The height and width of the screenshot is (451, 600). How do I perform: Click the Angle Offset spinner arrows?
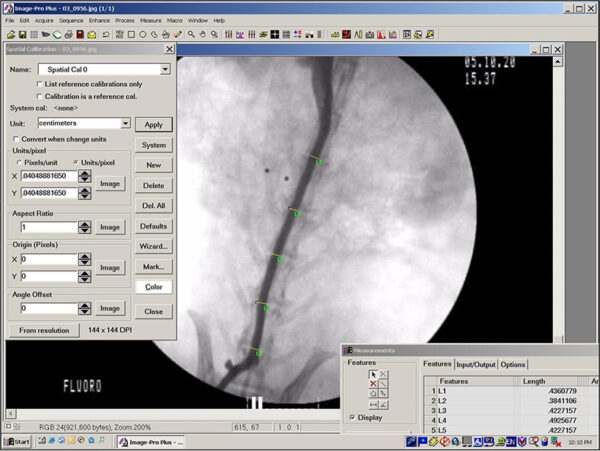[85, 308]
